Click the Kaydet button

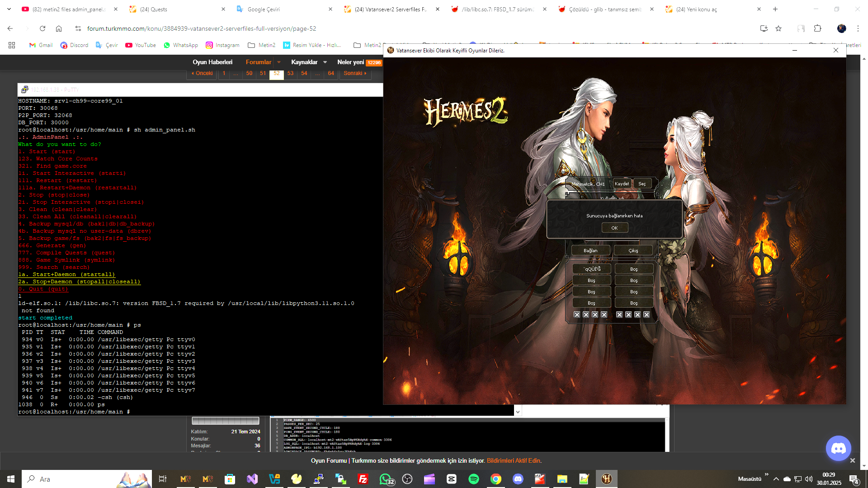pyautogui.click(x=622, y=183)
